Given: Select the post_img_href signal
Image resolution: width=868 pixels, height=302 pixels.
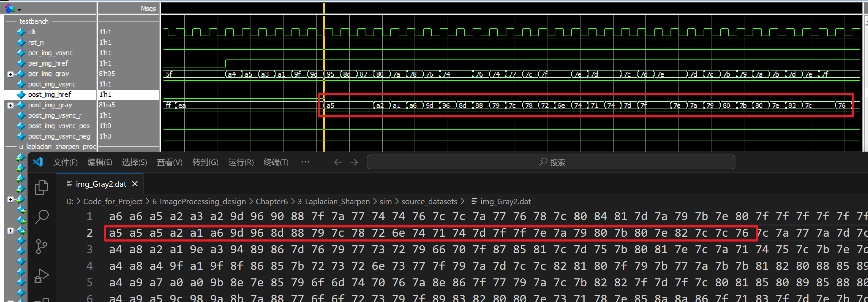Looking at the screenshot, I should 50,95.
